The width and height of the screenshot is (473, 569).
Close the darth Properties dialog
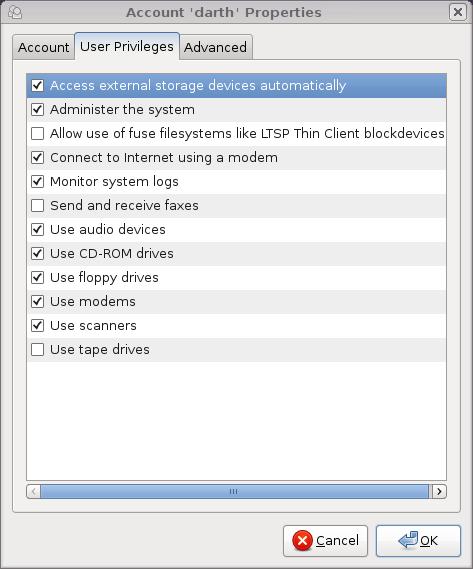tap(458, 12)
